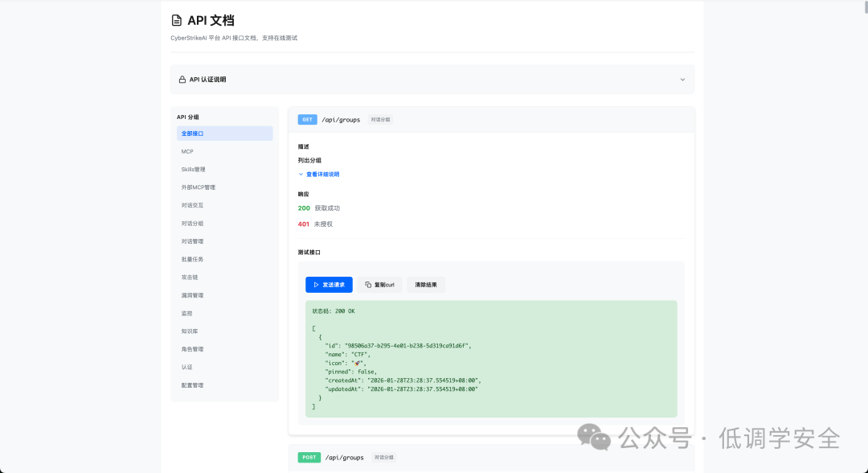Click the "name": "CTF" line in the response

point(348,355)
